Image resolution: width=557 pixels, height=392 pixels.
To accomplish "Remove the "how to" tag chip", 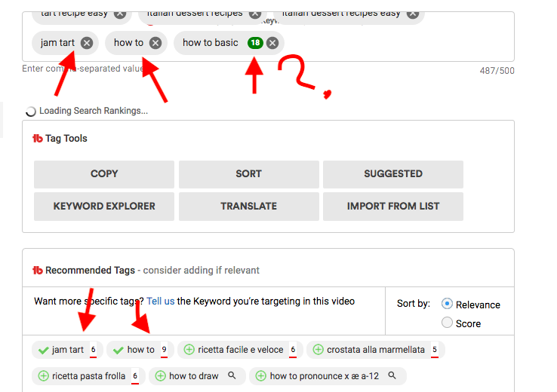I will click(x=155, y=43).
